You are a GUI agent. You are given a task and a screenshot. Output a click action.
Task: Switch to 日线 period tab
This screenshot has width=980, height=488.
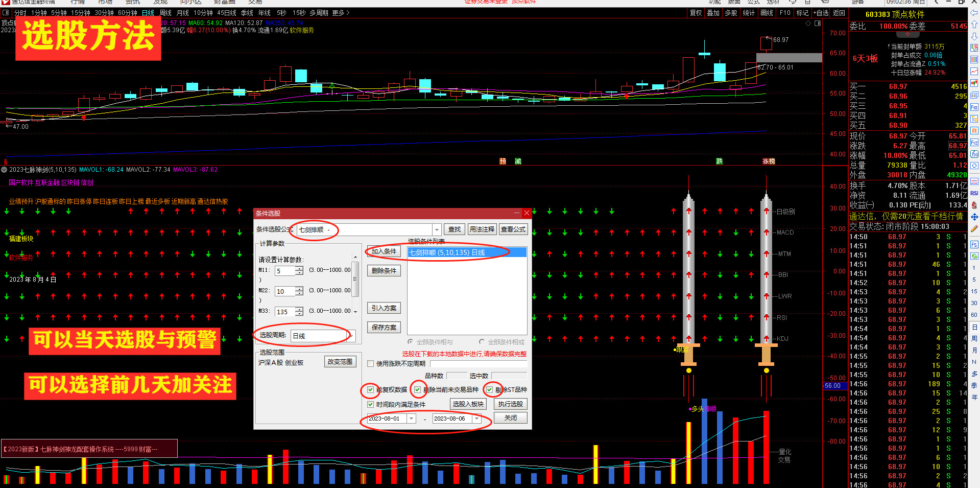coord(148,13)
